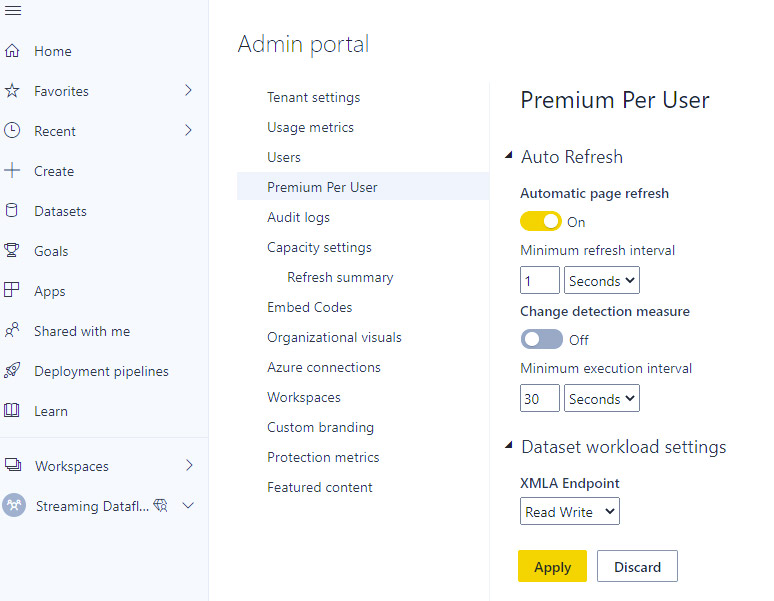Open Embed Codes admin page
This screenshot has height=601, width=774.
pos(310,307)
